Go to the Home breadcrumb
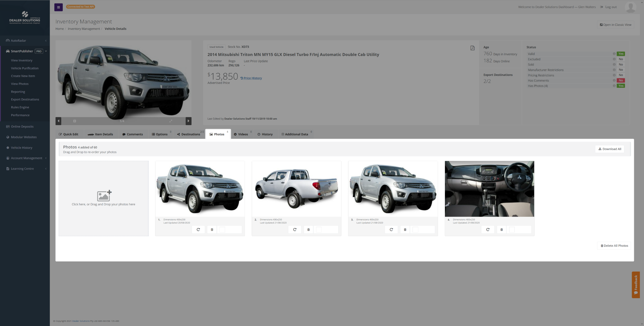This screenshot has height=326, width=644. [x=60, y=29]
